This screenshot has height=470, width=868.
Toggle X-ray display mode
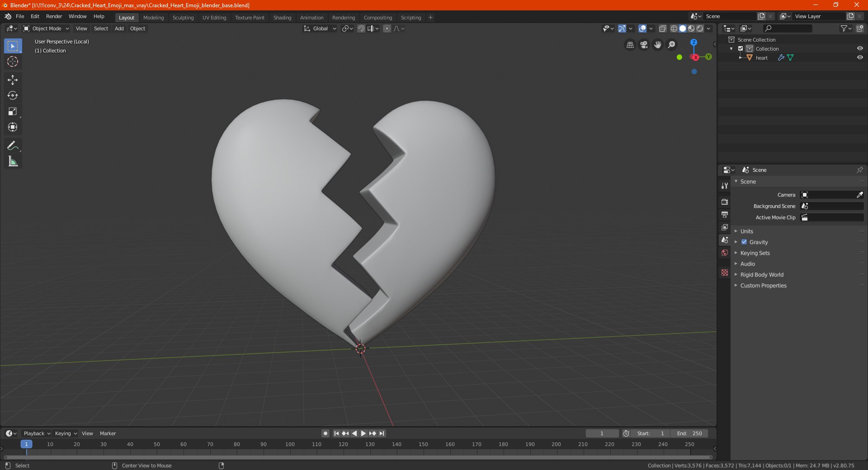tap(662, 28)
